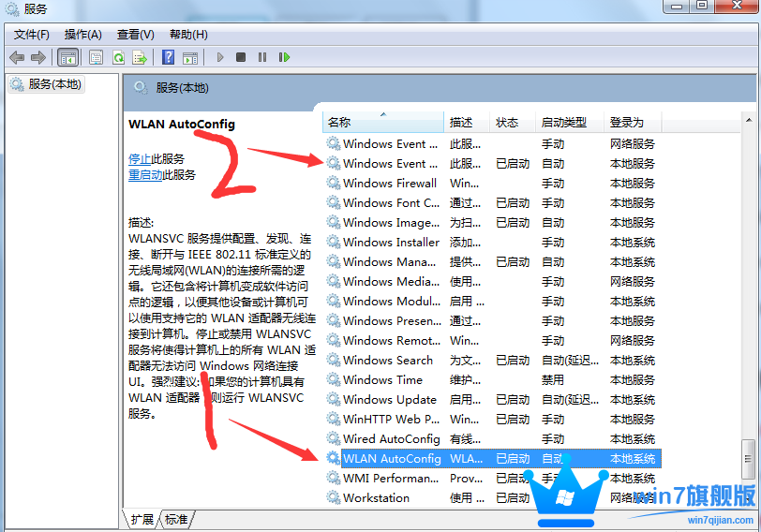Click the Windows Time gear icon
The width and height of the screenshot is (761, 532).
click(334, 379)
